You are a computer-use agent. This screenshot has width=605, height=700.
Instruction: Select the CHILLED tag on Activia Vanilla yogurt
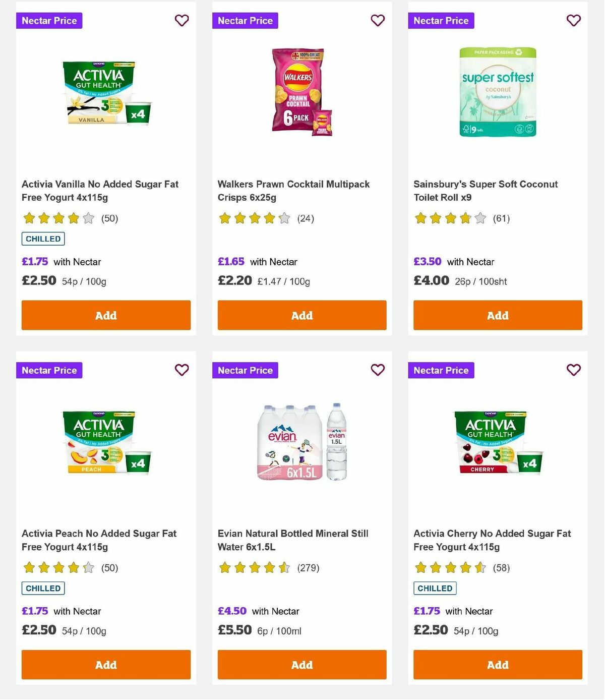click(43, 238)
